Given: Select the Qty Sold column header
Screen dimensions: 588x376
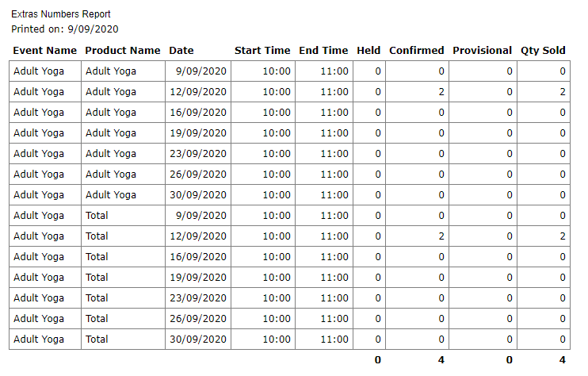Looking at the screenshot, I should (543, 50).
